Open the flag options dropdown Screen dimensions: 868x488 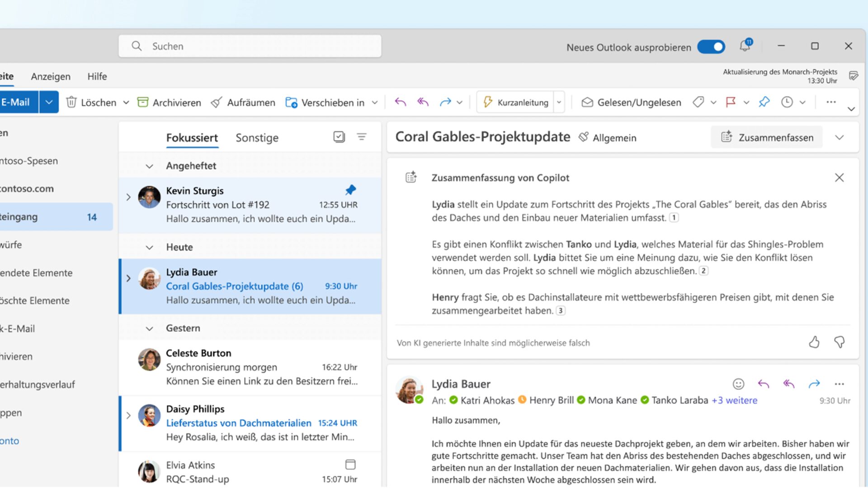(746, 103)
